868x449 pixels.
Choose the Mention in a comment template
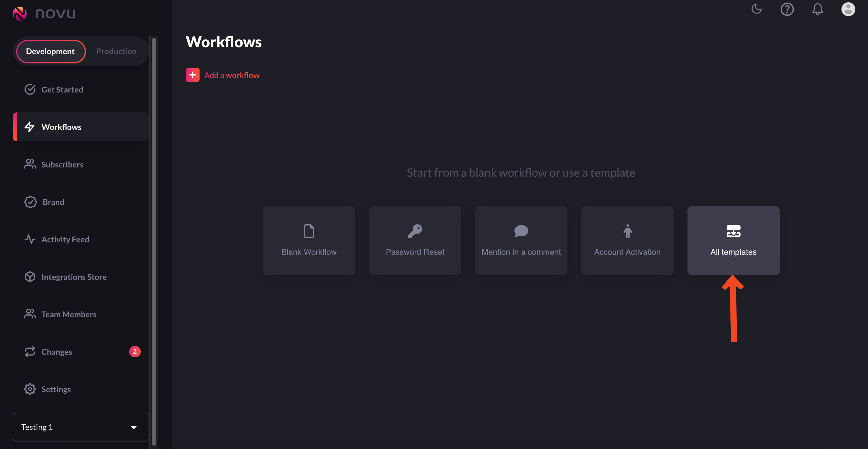pyautogui.click(x=521, y=241)
